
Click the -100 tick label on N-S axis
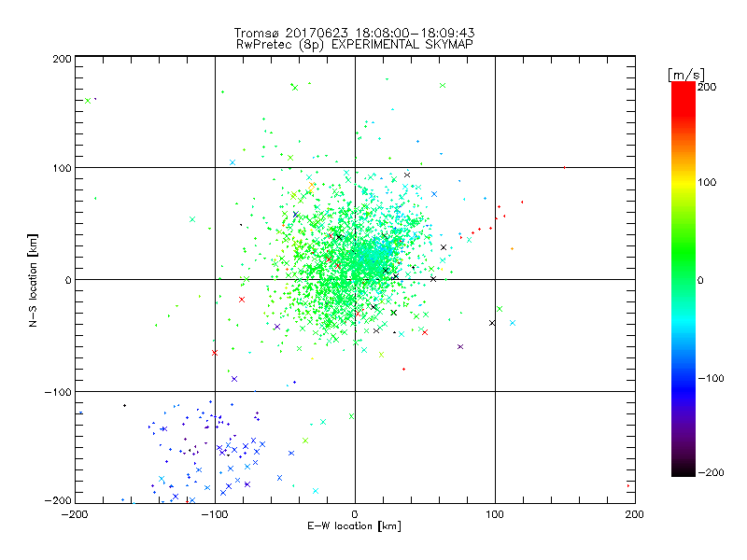point(59,392)
